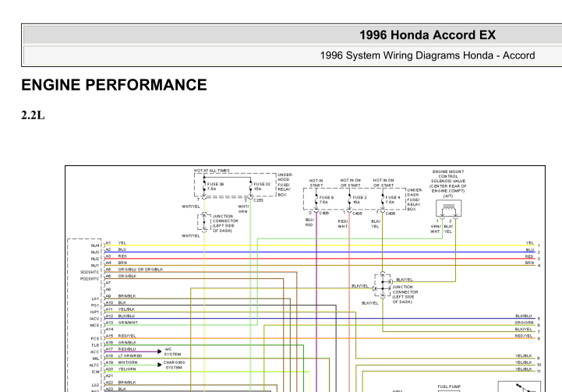Image resolution: width=562 pixels, height=392 pixels.
Task: Select the "FUSE 33 15A" label
Action: (262, 186)
